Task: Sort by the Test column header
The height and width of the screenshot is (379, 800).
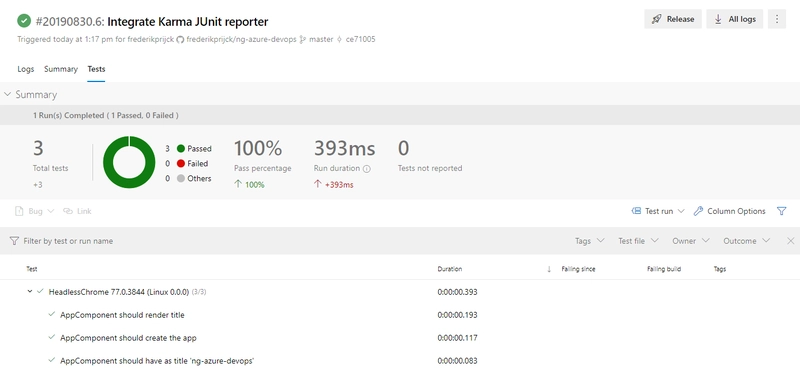Action: 32,269
